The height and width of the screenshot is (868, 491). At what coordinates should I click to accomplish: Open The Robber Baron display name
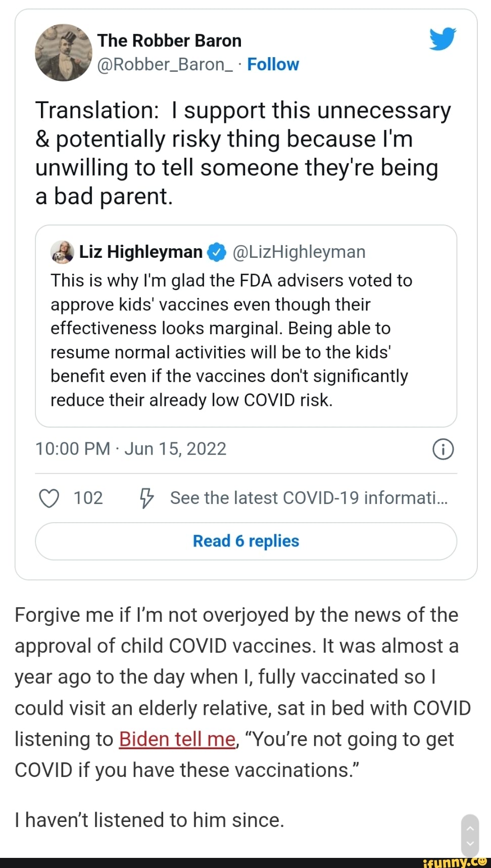(x=169, y=40)
